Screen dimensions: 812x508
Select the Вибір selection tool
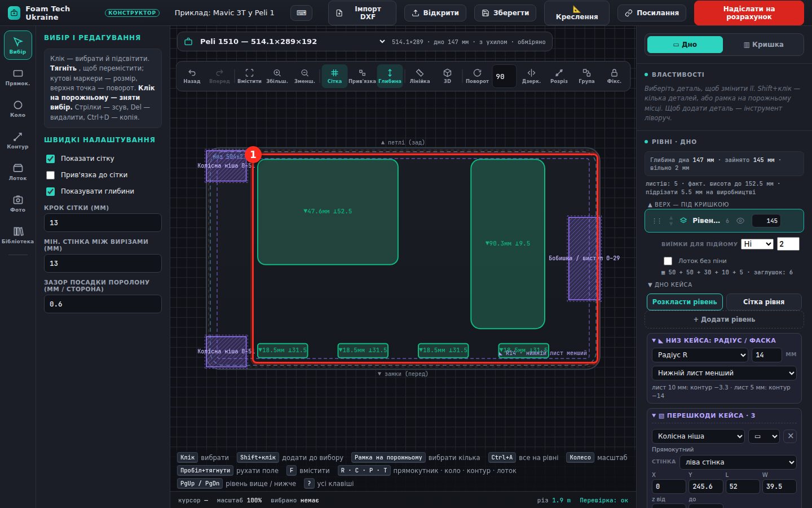(x=17, y=45)
